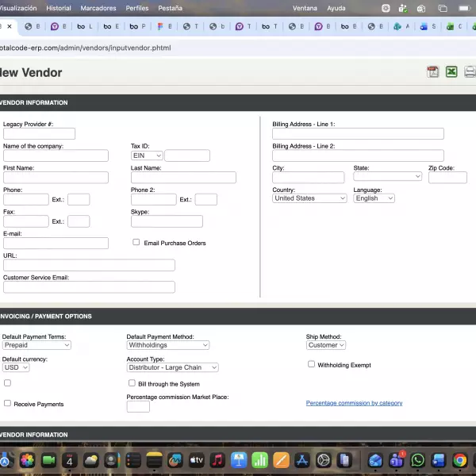Click the Teams icon in the menu bar
This screenshot has height=476, width=476.
click(x=403, y=8)
